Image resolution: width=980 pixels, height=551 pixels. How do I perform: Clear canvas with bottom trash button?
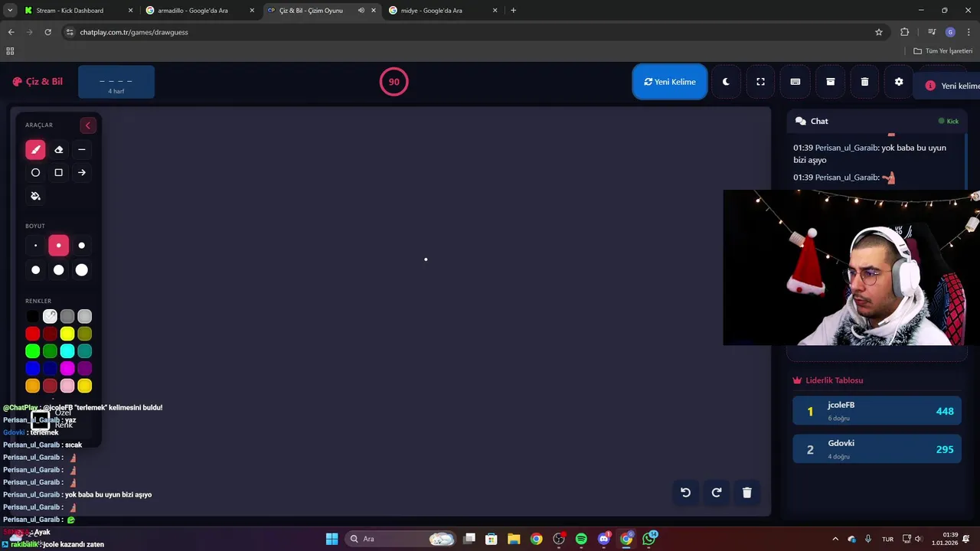pyautogui.click(x=747, y=493)
